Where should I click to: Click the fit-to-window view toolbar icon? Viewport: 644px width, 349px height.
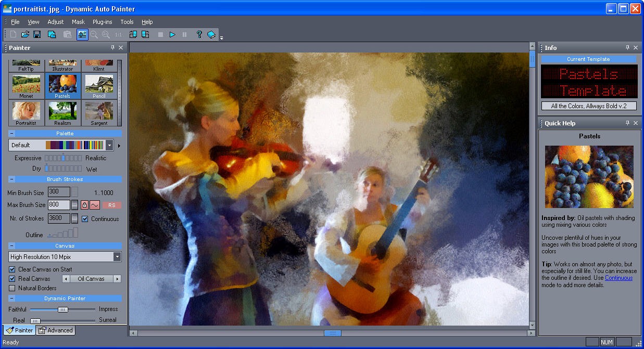pos(82,34)
